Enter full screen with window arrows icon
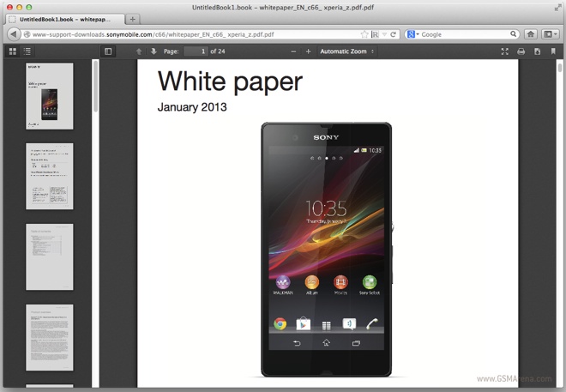The width and height of the screenshot is (566, 392). click(557, 7)
